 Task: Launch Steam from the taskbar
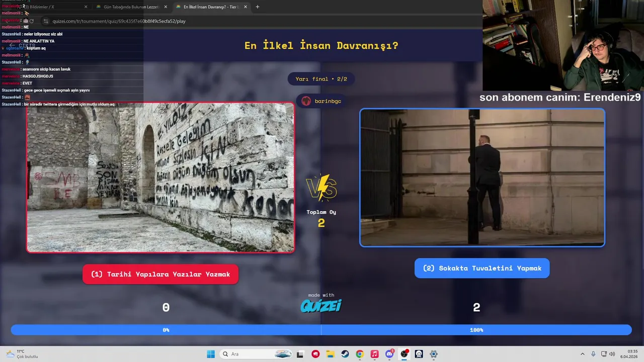point(345,354)
